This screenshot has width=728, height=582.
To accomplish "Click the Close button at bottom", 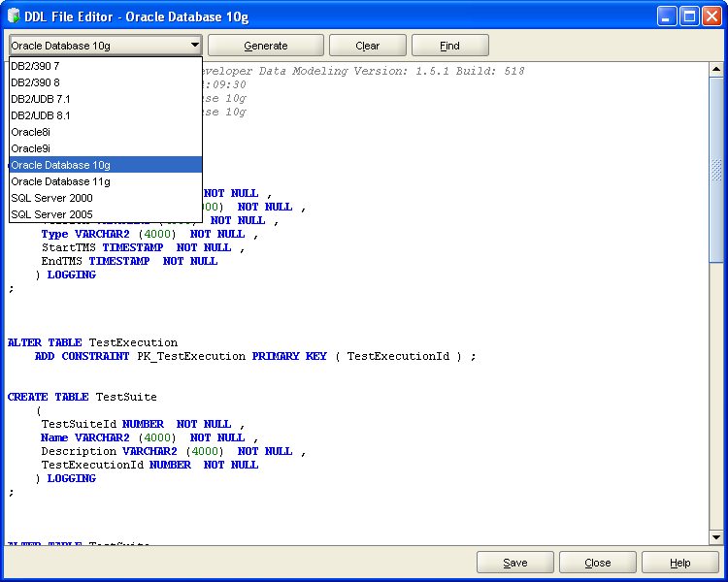I will pyautogui.click(x=598, y=563).
